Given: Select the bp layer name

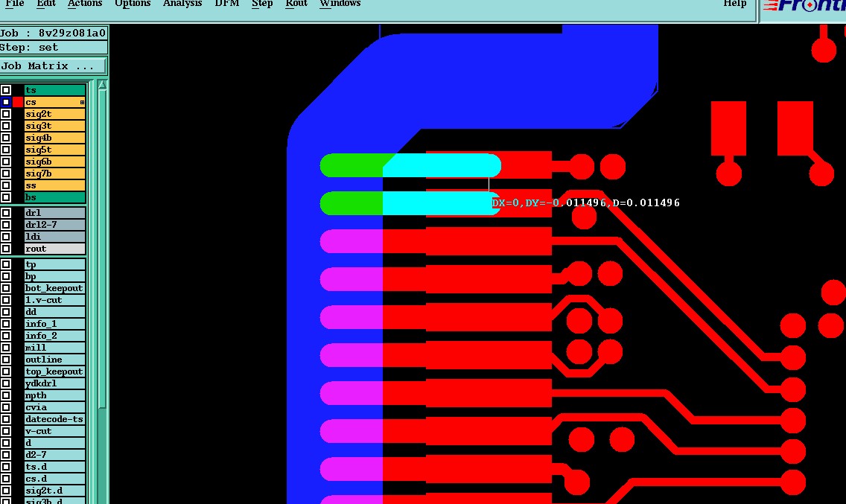Looking at the screenshot, I should click(x=55, y=276).
